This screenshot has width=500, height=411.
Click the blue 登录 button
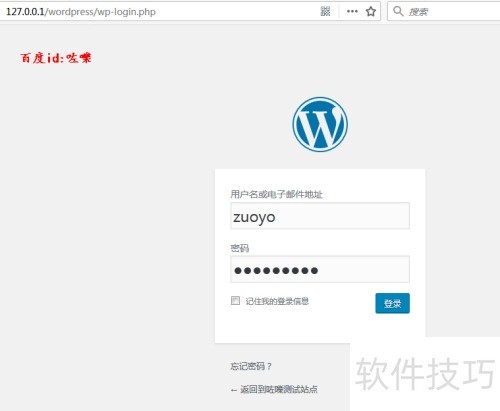392,303
